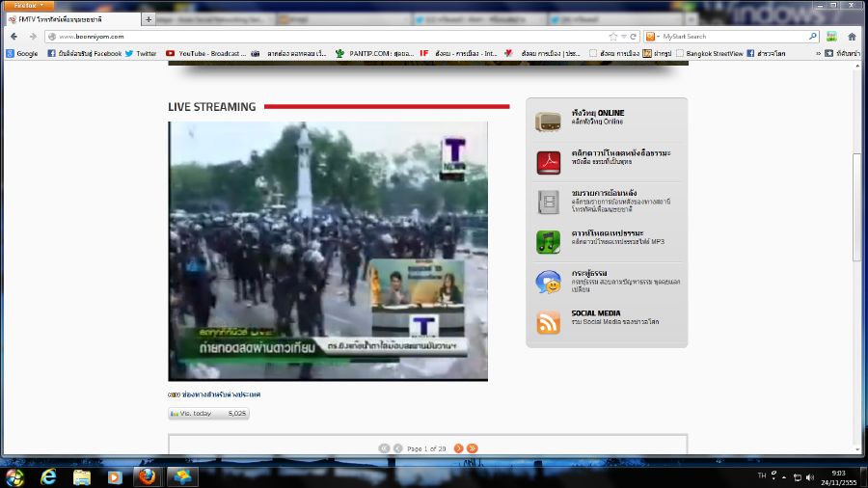Viewport: 868px width, 488px height.
Task: Open the network tray icon
Action: click(x=798, y=477)
